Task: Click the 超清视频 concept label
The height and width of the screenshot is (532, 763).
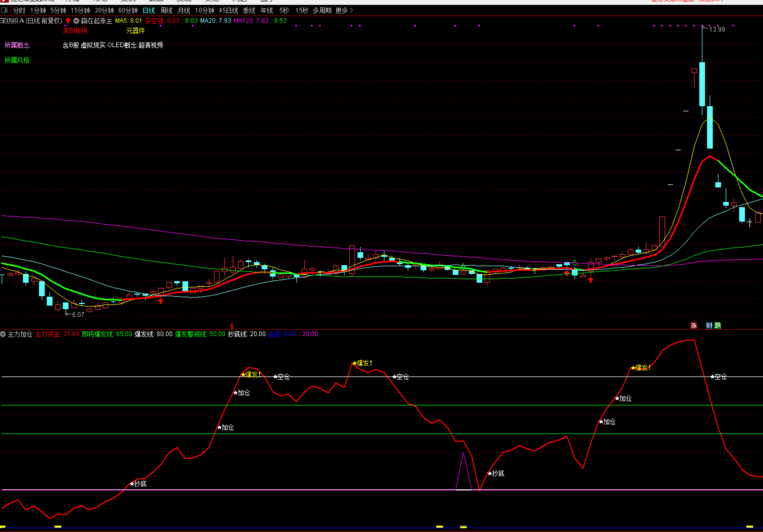Action: [x=151, y=45]
